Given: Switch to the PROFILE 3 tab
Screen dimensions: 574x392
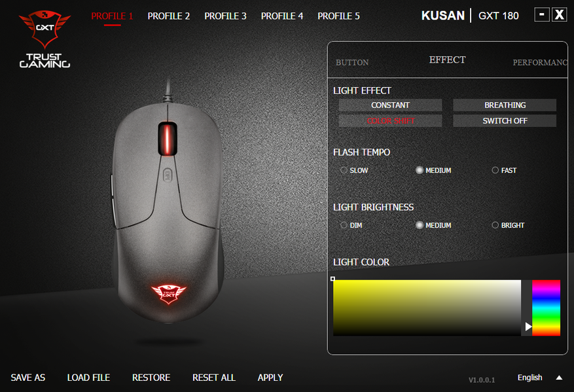Looking at the screenshot, I should click(x=225, y=16).
